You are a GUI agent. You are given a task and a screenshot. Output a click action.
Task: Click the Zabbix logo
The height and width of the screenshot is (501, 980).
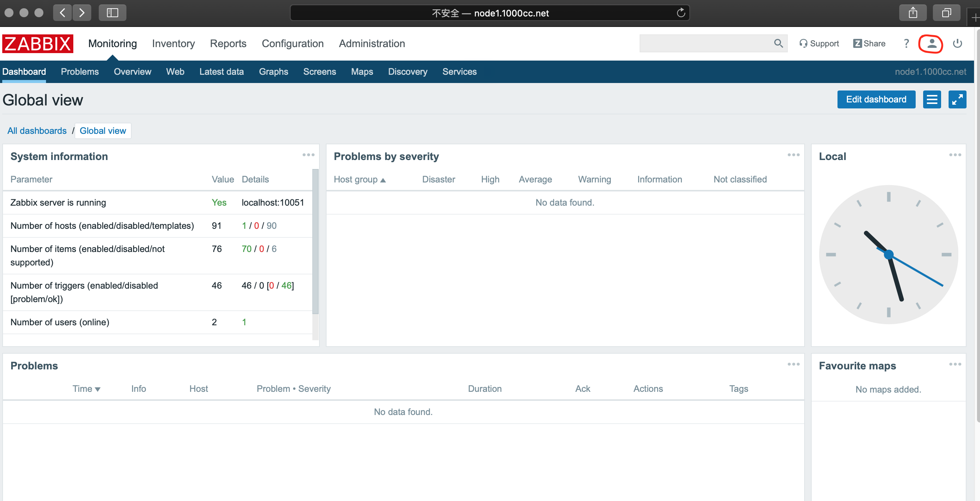pyautogui.click(x=38, y=44)
